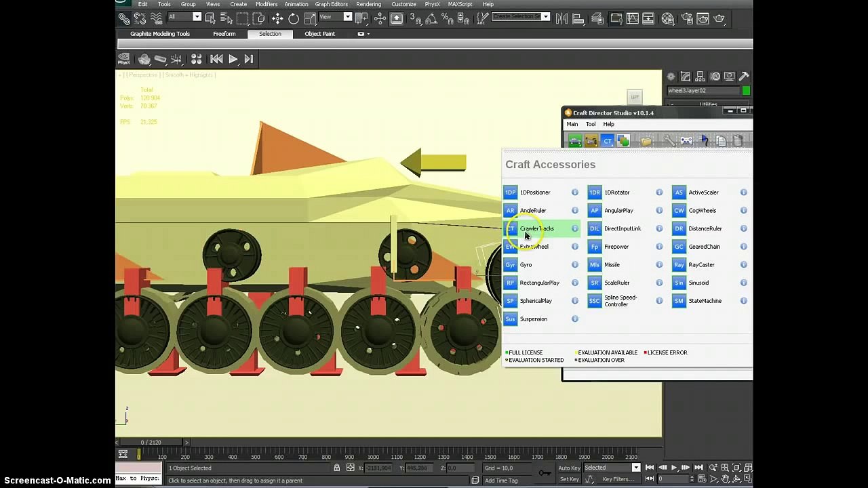This screenshot has height=488, width=868.
Task: Toggle Auto Key mode
Action: (x=569, y=468)
